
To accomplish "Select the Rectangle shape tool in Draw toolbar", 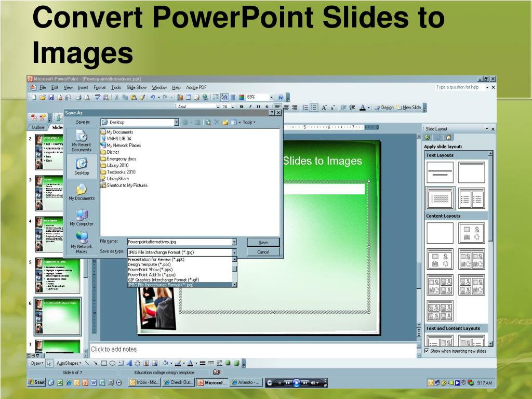I will point(104,363).
